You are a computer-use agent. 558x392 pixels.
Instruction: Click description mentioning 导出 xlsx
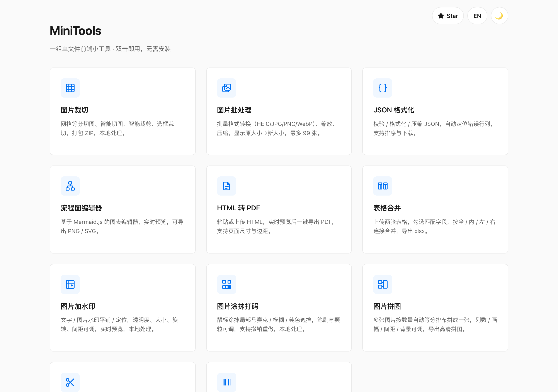434,226
